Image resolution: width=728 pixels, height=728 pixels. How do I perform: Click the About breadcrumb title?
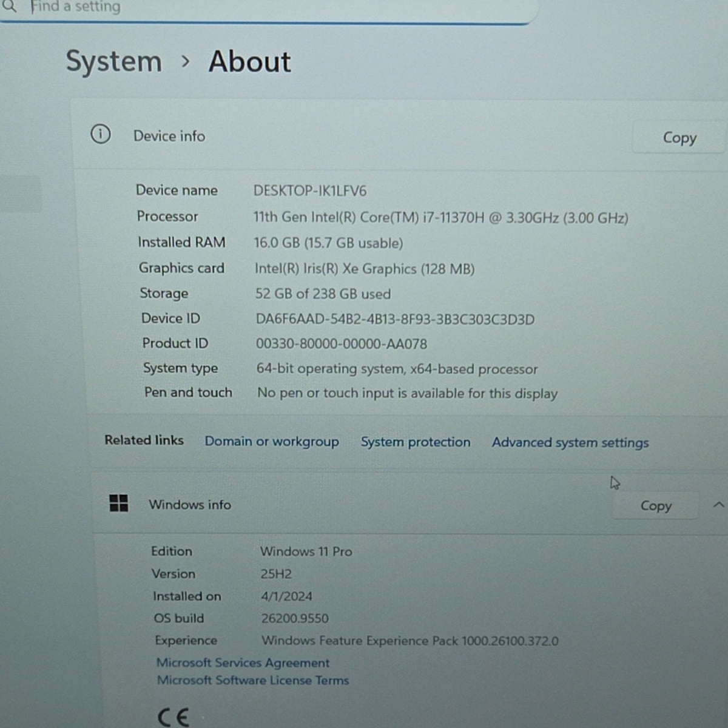click(x=250, y=61)
